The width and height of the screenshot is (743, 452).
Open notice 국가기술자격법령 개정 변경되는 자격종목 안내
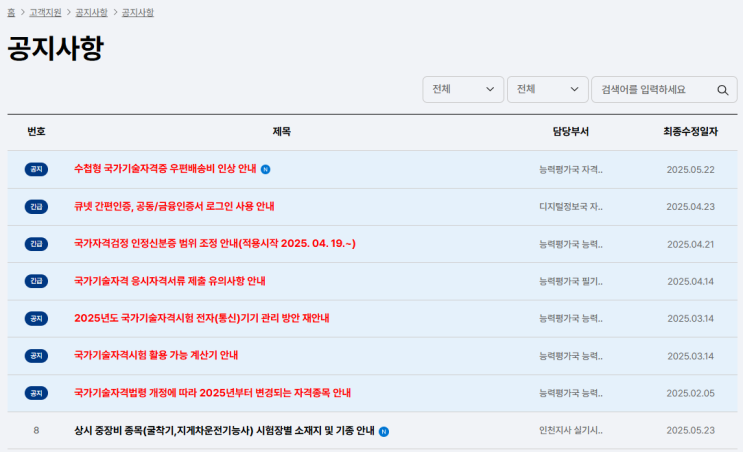[212, 393]
